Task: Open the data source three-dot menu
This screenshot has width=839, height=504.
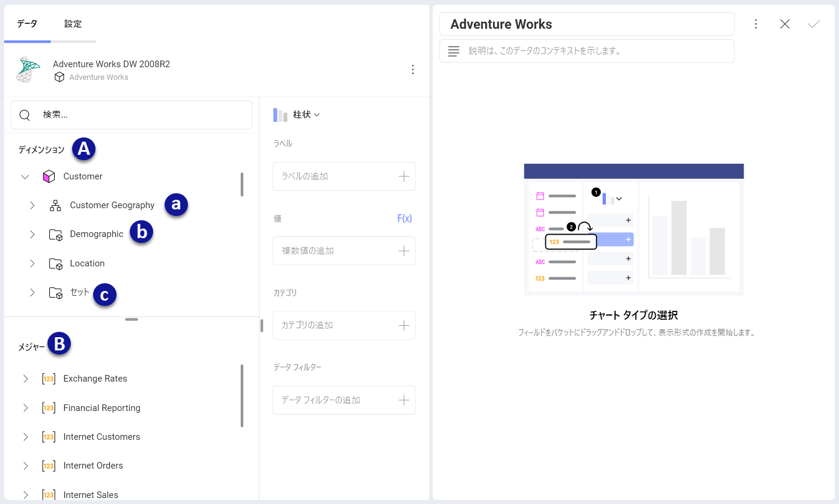Action: click(x=413, y=70)
